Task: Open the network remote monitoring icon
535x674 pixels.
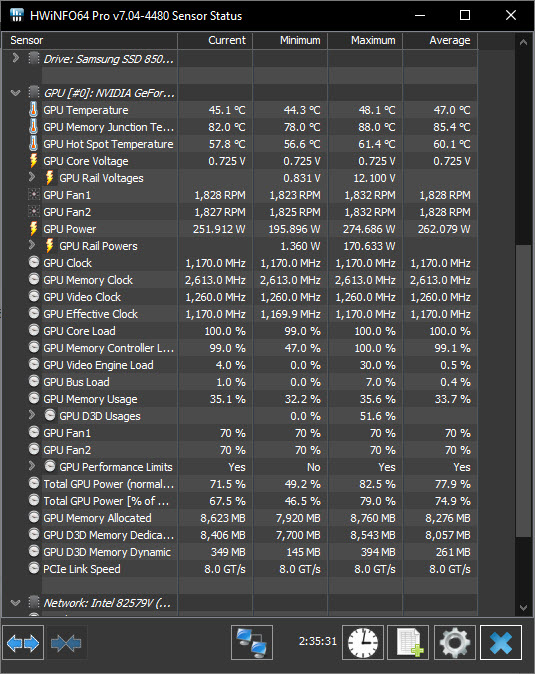Action: click(252, 642)
